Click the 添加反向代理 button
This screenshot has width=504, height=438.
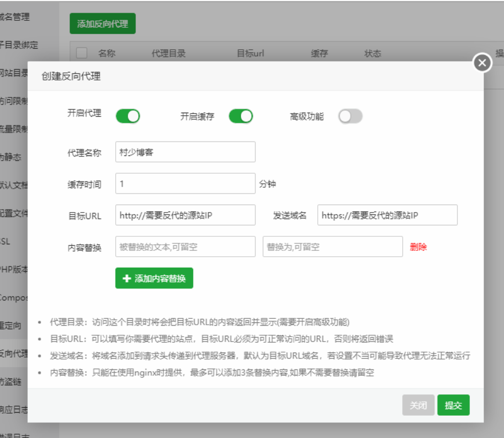tap(102, 24)
